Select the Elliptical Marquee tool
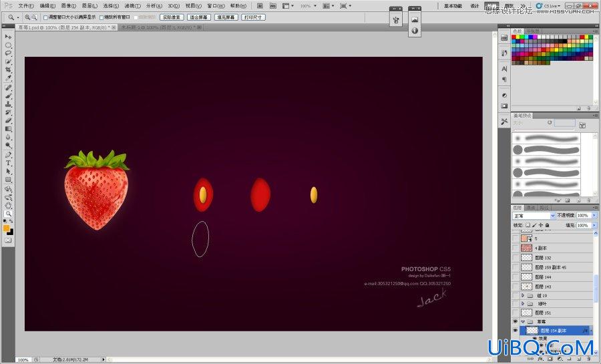The image size is (601, 364). pos(8,45)
